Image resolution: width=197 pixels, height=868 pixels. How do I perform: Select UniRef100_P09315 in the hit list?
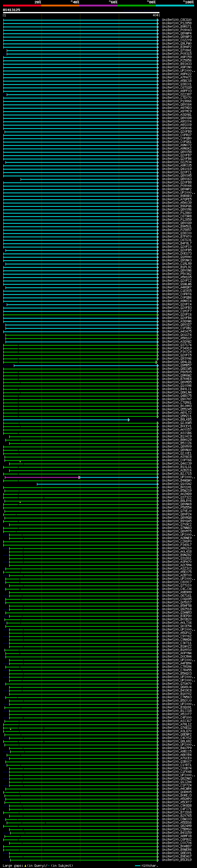click(x=176, y=54)
